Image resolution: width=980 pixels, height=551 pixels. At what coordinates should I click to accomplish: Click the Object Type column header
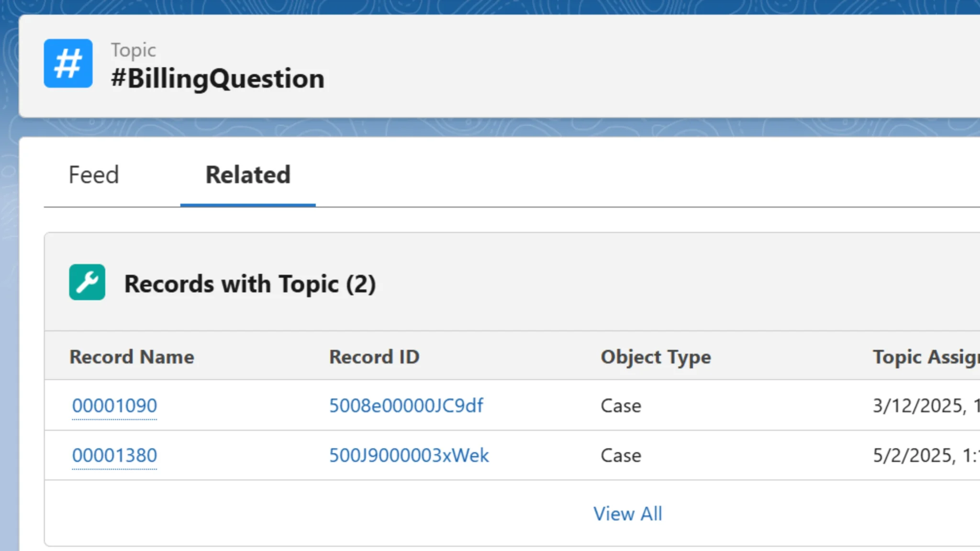[656, 357]
